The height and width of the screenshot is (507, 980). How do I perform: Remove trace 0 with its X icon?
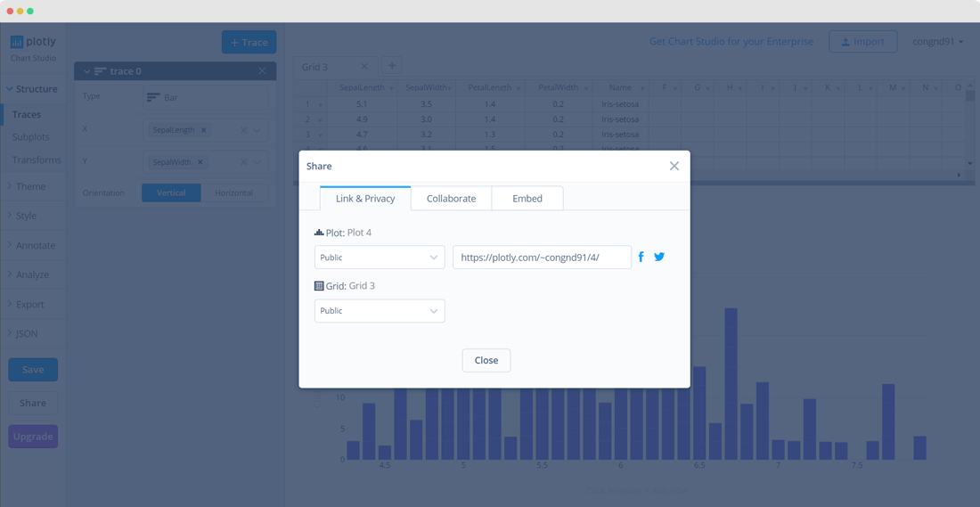[x=262, y=71]
